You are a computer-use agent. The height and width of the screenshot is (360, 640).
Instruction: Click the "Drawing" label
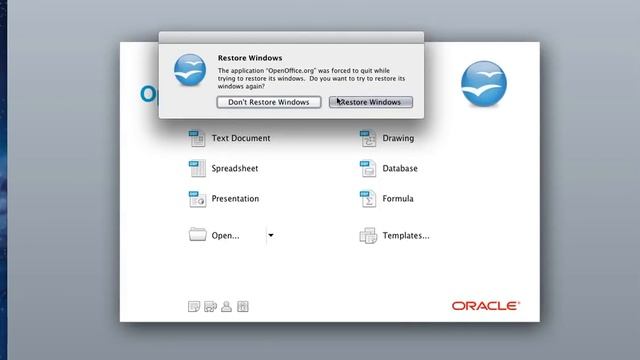click(398, 138)
